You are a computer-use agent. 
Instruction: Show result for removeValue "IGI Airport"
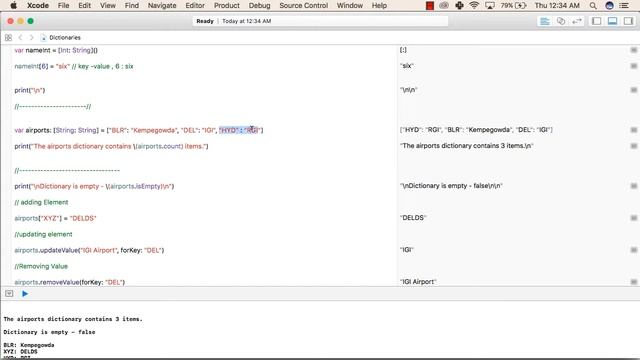633,282
